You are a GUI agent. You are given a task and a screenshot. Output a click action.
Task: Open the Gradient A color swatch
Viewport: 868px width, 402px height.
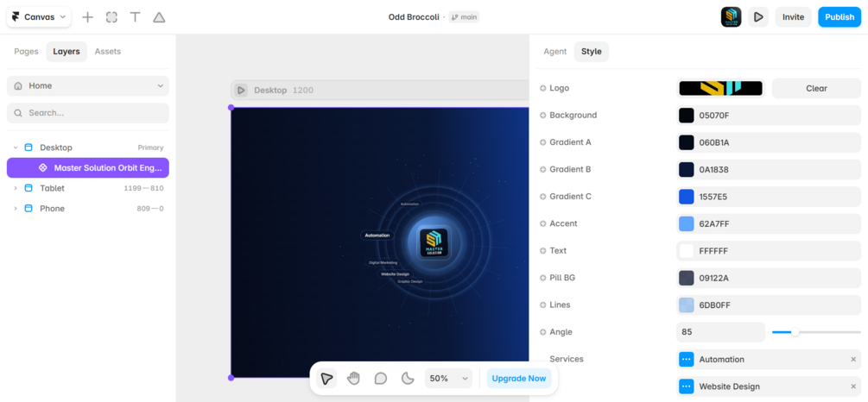tap(687, 142)
